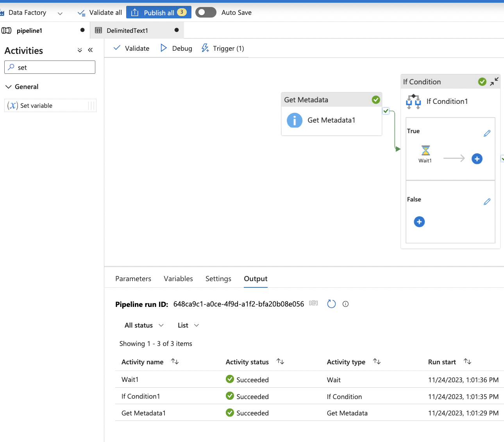Viewport: 504px width, 442px height.
Task: Click the unsaved dot on pipeline1 tab
Action: (82, 30)
